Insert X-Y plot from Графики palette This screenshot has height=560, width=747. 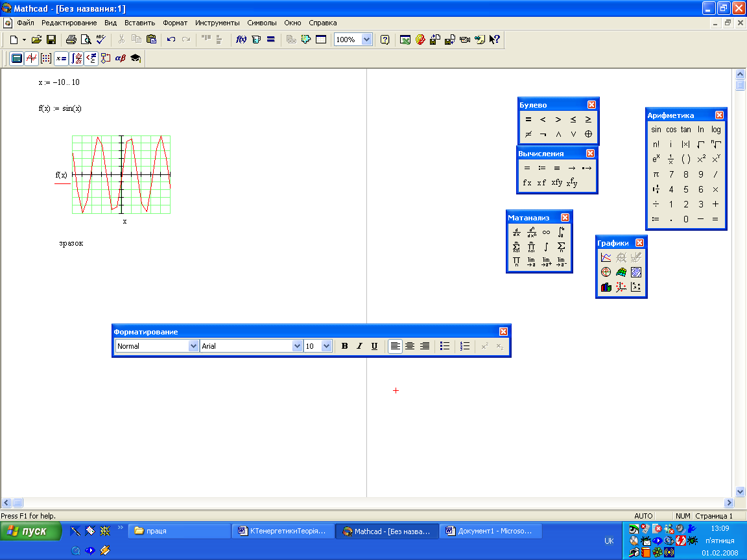tap(606, 257)
